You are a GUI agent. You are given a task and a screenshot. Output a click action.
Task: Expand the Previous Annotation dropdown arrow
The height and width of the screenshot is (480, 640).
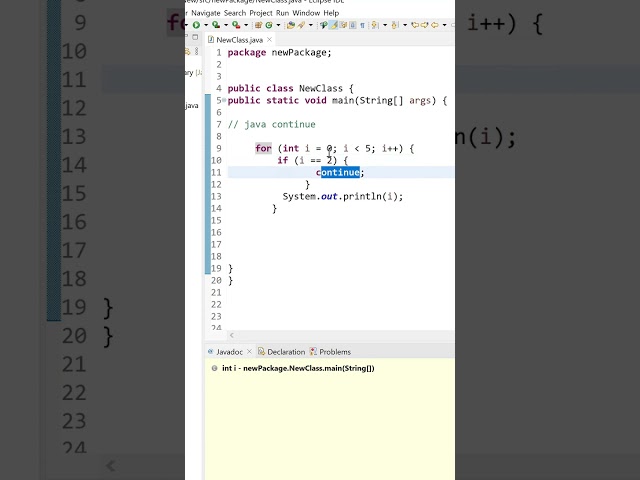(405, 25)
